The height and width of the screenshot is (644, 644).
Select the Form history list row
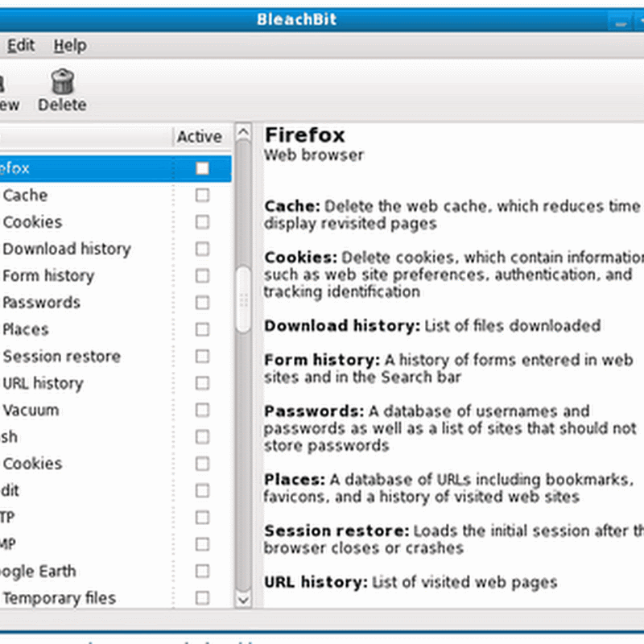[x=116, y=275]
